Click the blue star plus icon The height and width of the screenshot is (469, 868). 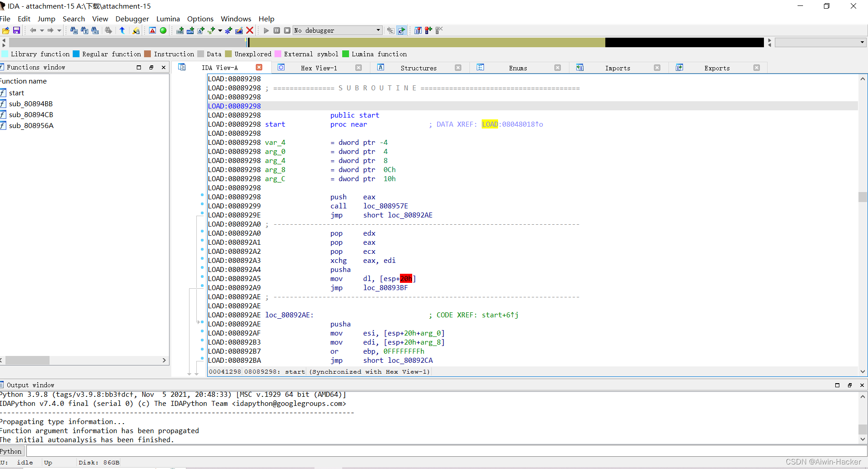pyautogui.click(x=229, y=30)
